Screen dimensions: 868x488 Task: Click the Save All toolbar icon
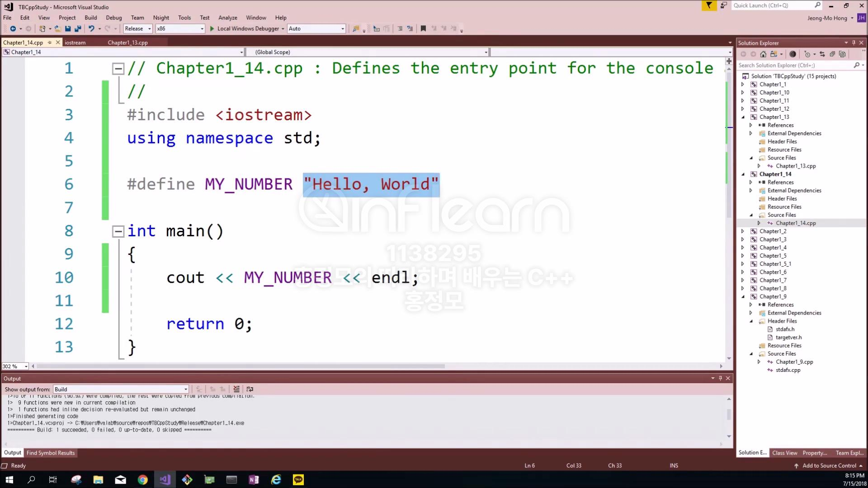pyautogui.click(x=78, y=28)
